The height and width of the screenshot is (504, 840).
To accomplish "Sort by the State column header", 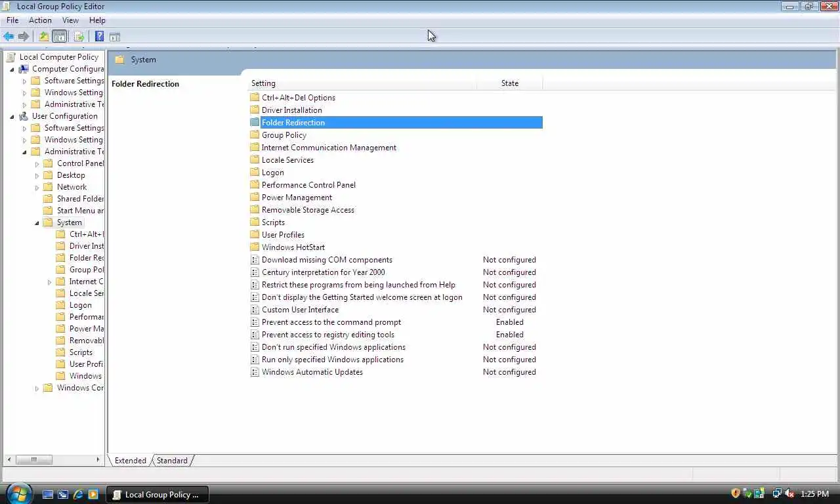I will click(x=510, y=83).
